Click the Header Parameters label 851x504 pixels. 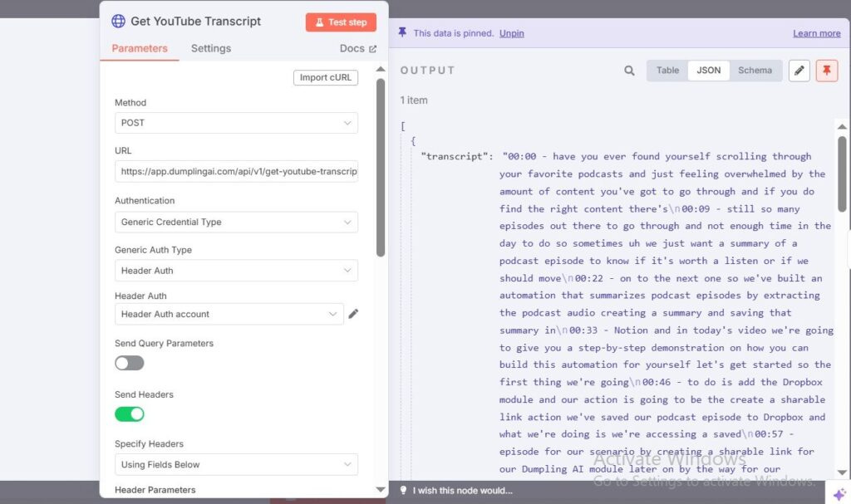[155, 490]
